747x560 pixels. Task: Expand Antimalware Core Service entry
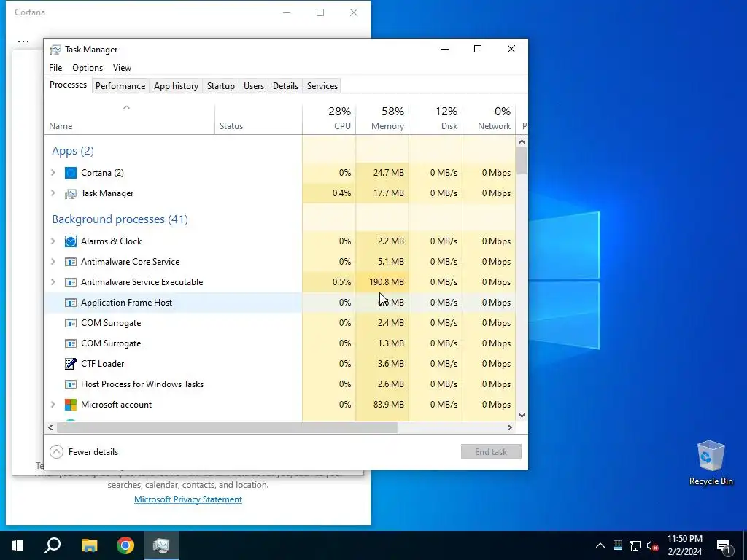[x=53, y=262]
